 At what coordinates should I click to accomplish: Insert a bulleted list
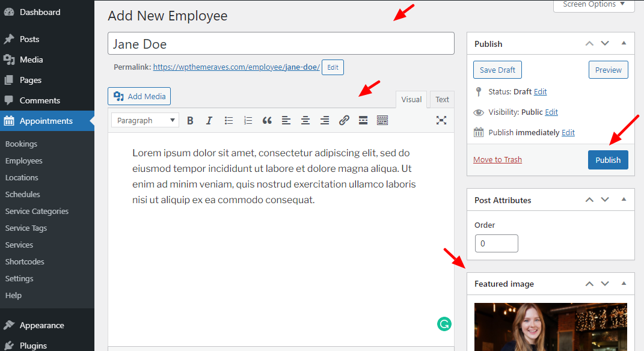[x=228, y=120]
